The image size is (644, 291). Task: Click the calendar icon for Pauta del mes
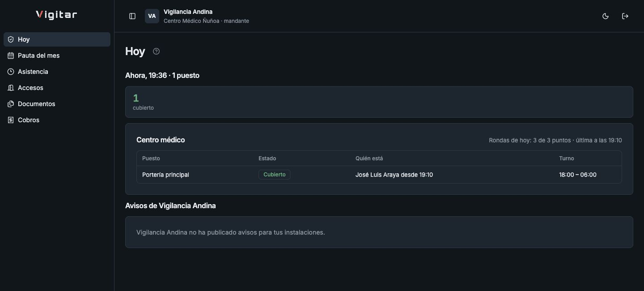(x=11, y=56)
